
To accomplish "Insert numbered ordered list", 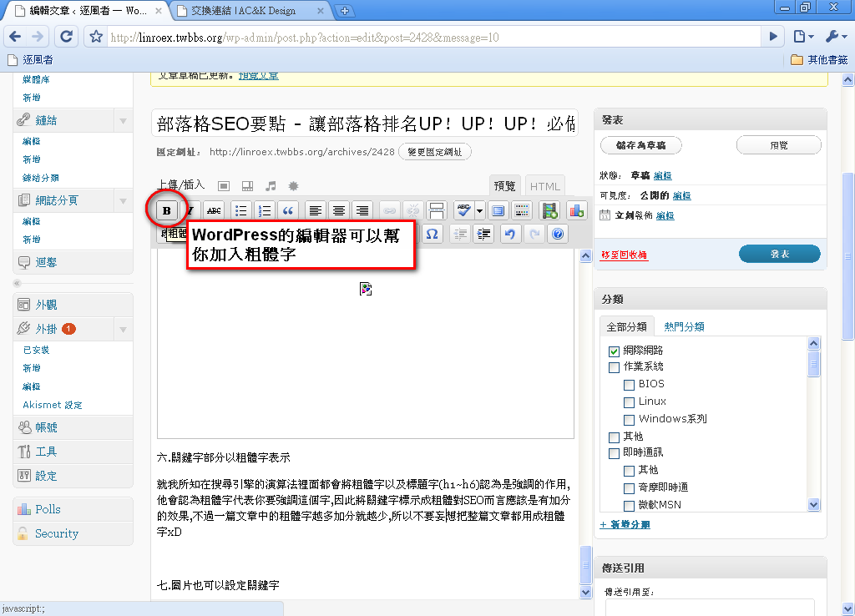I will (x=265, y=210).
